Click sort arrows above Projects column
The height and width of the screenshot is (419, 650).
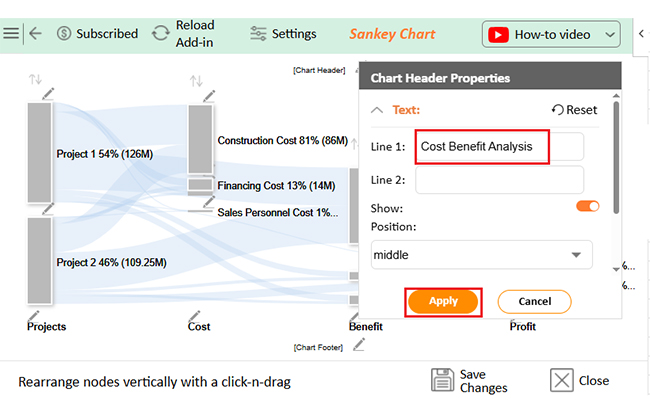(36, 79)
